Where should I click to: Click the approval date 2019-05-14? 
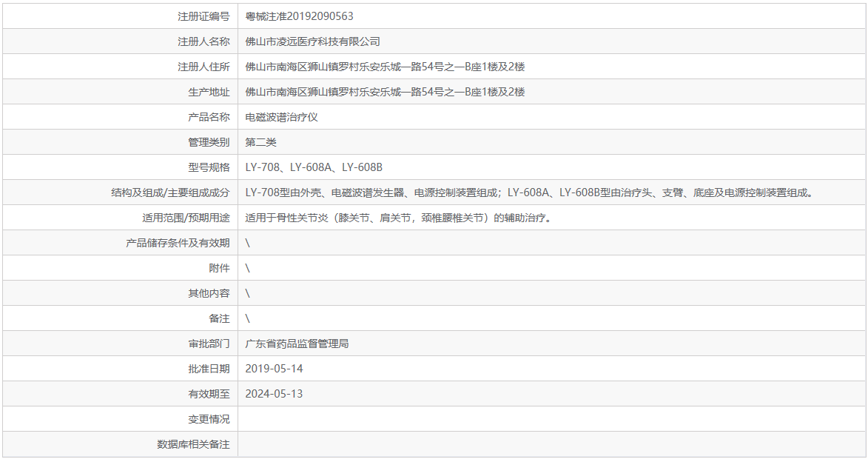pos(277,369)
